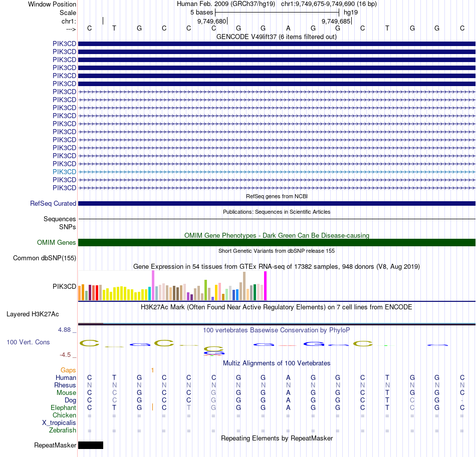Select the Common dbSNP(155) track label

pyautogui.click(x=45, y=258)
